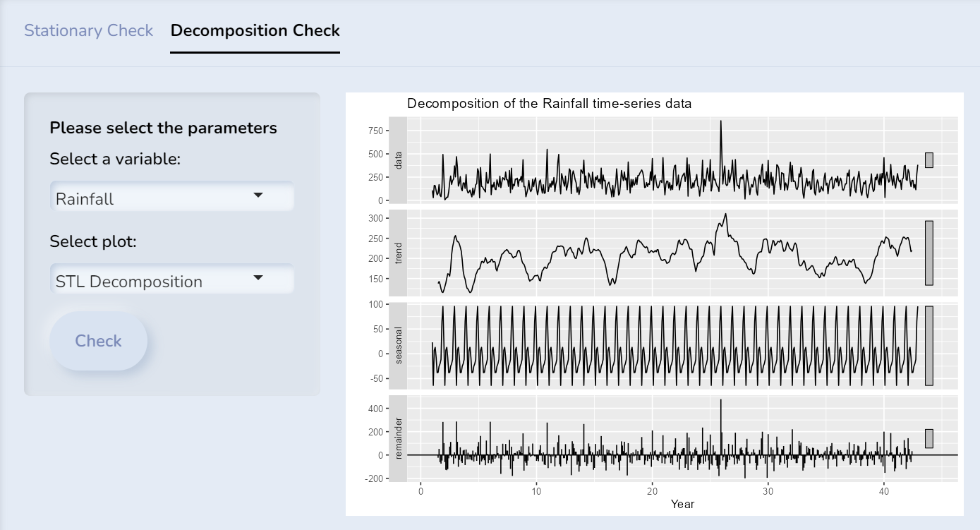Click the gray scale bar in remainder panel
980x530 pixels.
(x=929, y=438)
